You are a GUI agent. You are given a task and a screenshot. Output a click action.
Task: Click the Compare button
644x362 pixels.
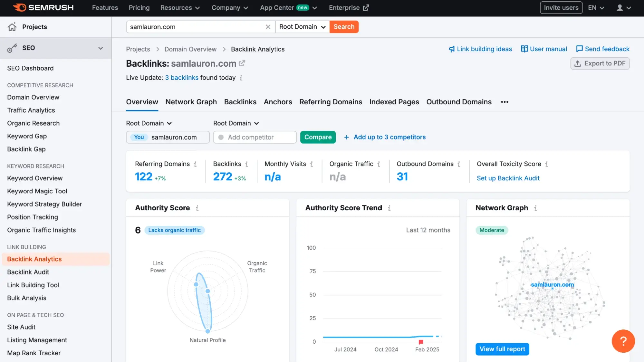pos(318,137)
